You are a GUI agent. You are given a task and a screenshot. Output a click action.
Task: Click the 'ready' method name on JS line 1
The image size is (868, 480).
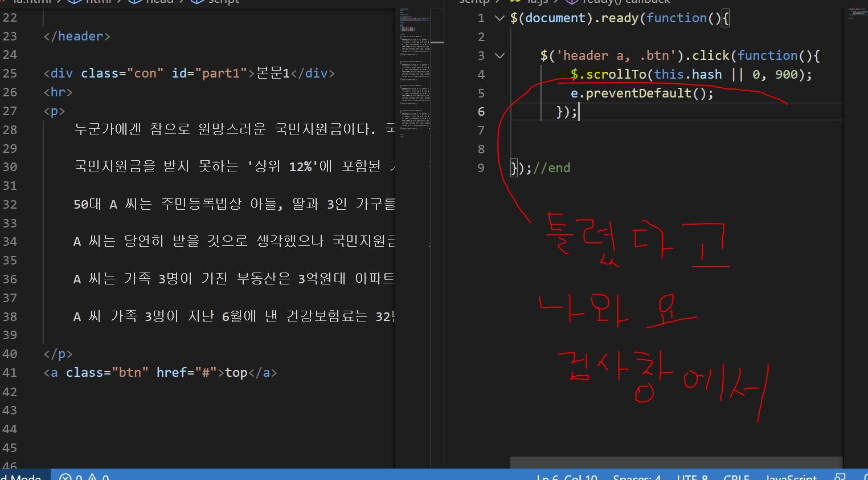pyautogui.click(x=620, y=18)
